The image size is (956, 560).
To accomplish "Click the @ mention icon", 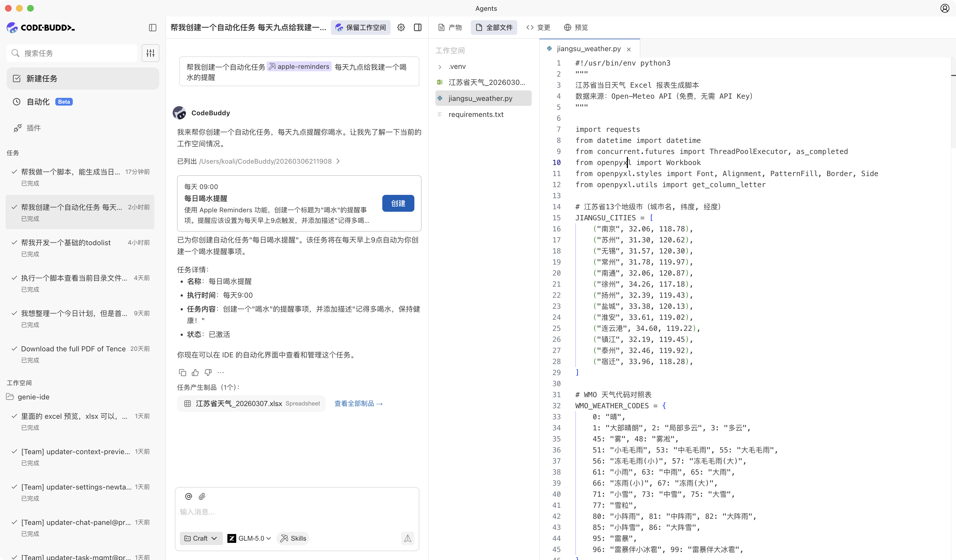I will [189, 496].
